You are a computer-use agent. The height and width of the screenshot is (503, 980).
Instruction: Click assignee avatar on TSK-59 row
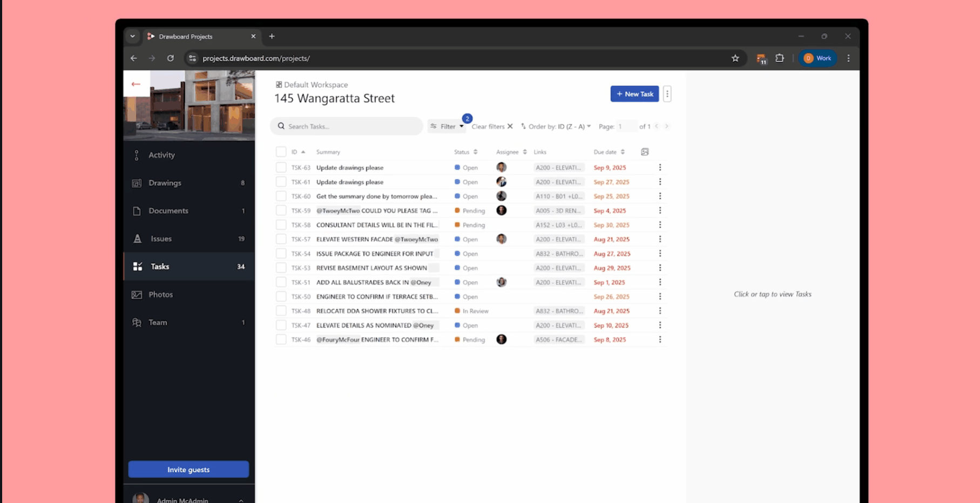[502, 210]
